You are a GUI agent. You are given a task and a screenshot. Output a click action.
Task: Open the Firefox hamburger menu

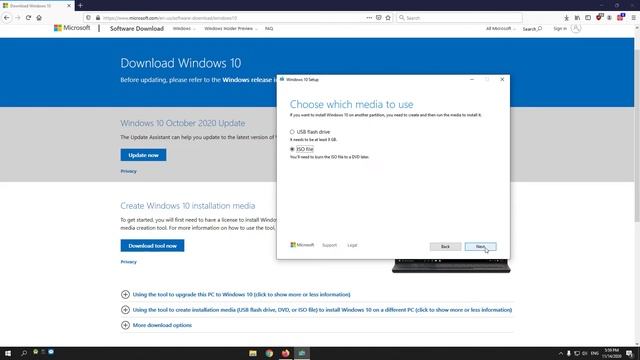(x=633, y=18)
